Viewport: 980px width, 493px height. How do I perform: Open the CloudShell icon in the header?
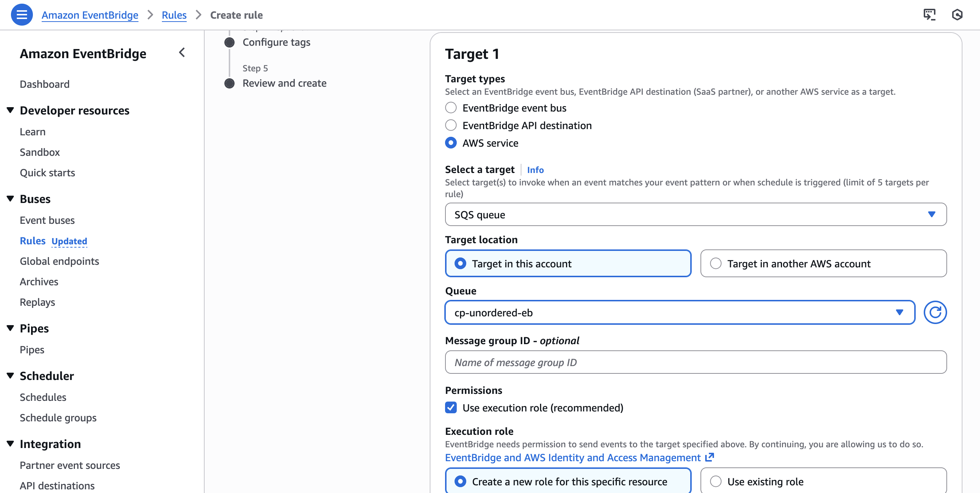(x=929, y=15)
